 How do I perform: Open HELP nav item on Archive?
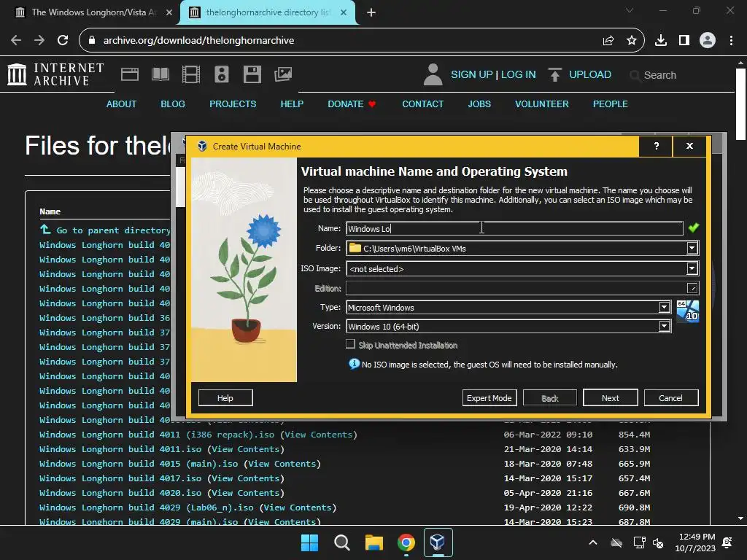(292, 104)
